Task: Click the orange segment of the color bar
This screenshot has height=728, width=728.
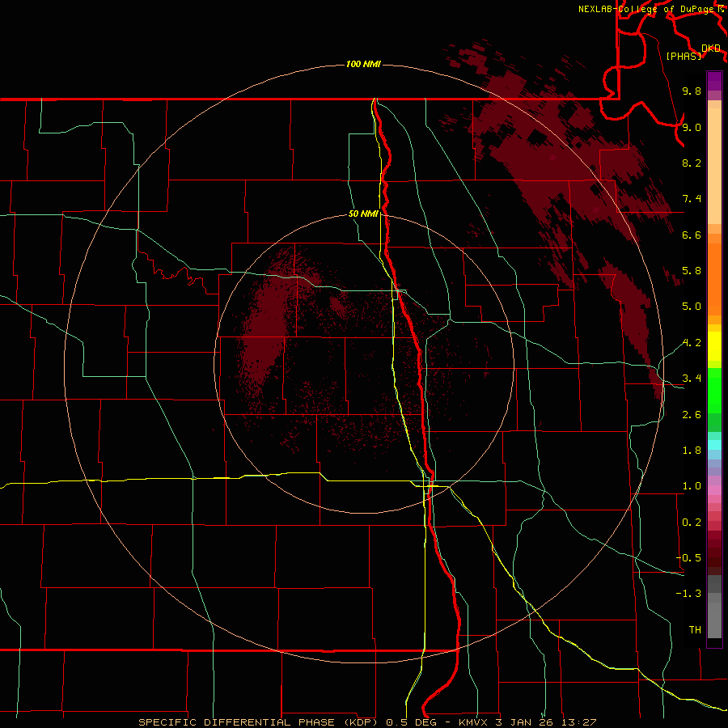Action: tap(714, 278)
